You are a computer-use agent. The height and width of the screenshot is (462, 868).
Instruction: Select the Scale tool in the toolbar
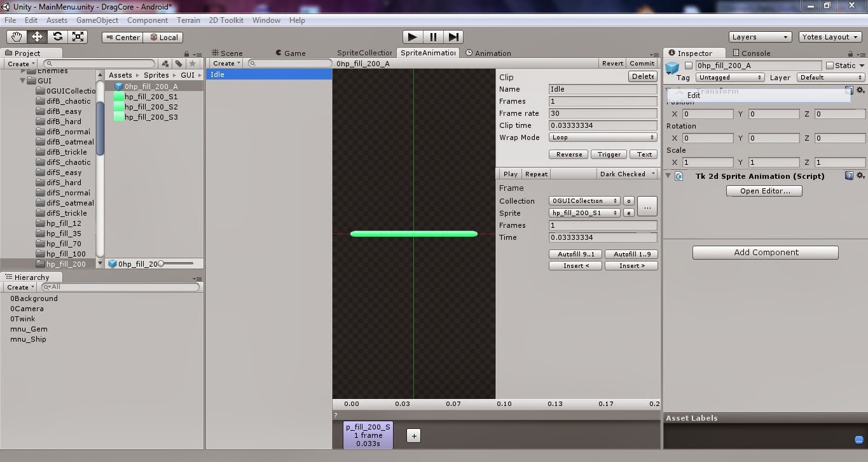click(78, 37)
